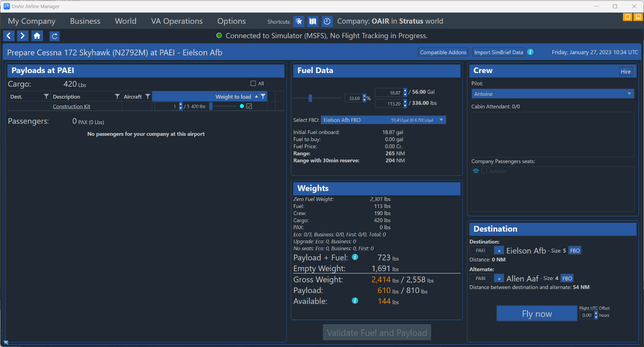Go to the home screen icon
The height and width of the screenshot is (347, 644).
(x=37, y=36)
